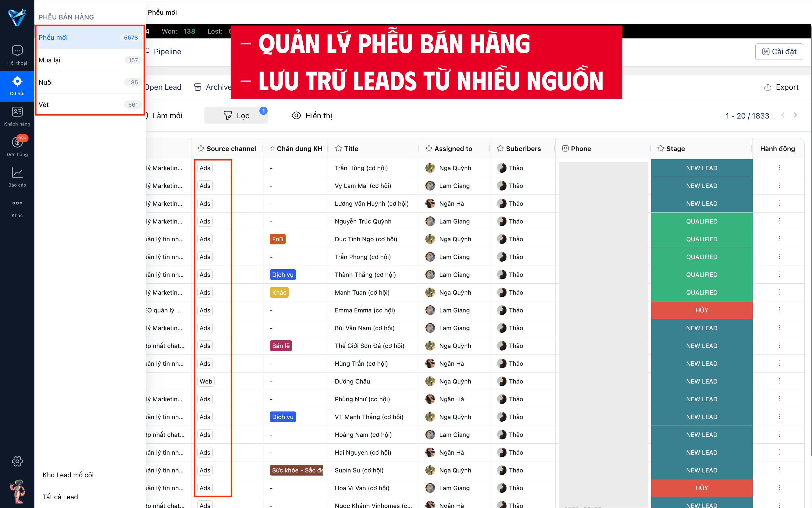This screenshot has width=812, height=508.
Task: Click the Web source tag for Dương Châu
Action: pyautogui.click(x=206, y=381)
